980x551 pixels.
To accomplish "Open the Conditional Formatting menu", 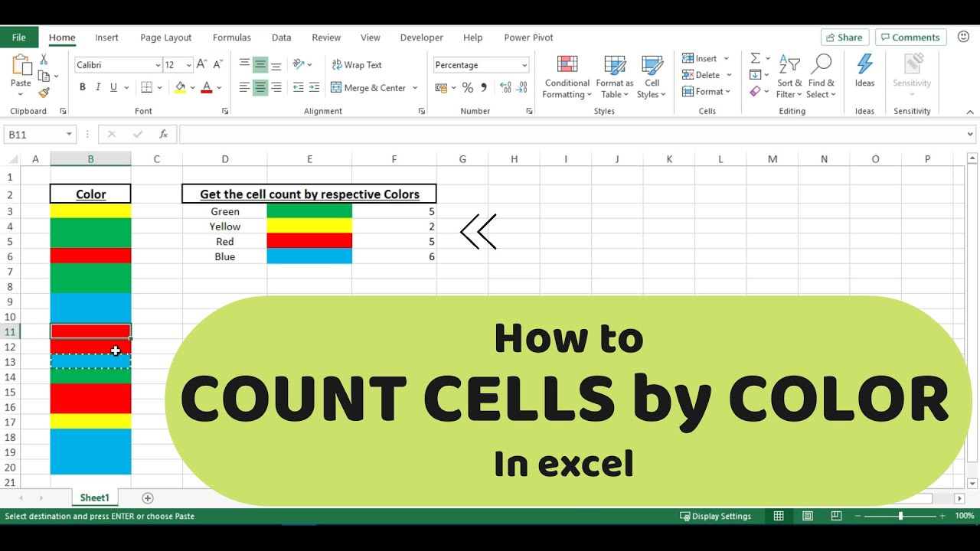I will click(567, 77).
